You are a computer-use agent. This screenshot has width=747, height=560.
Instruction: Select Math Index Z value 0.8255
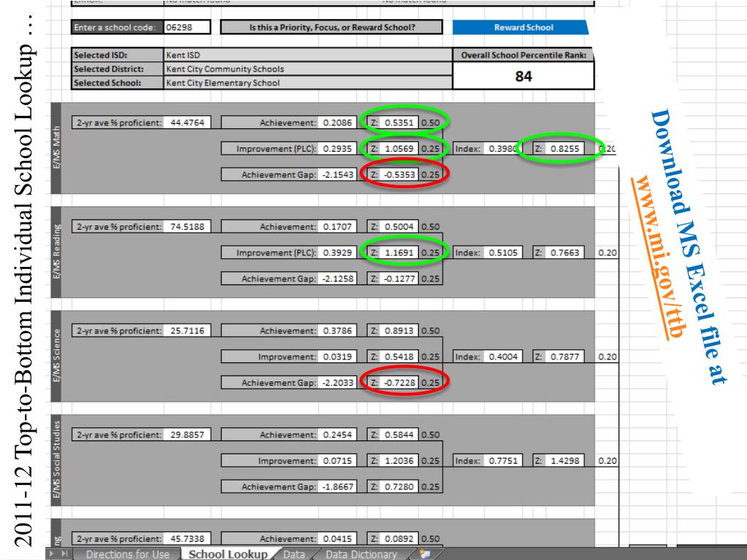point(565,149)
